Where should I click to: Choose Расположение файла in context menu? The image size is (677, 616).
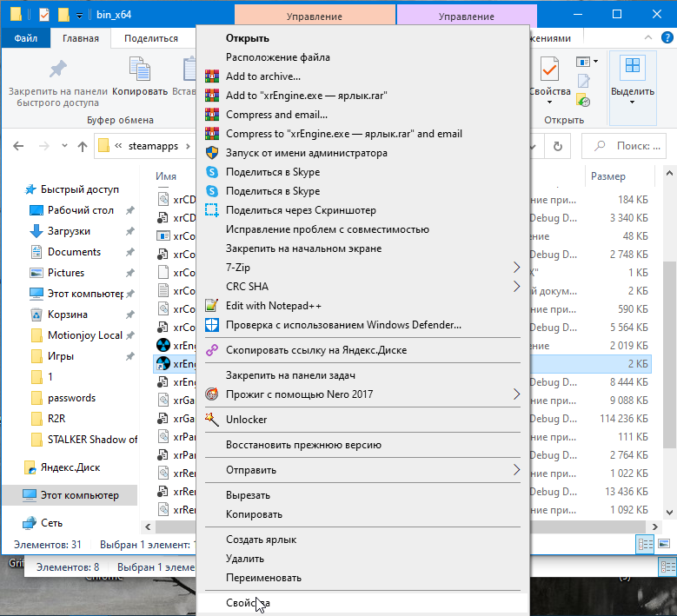coord(277,57)
